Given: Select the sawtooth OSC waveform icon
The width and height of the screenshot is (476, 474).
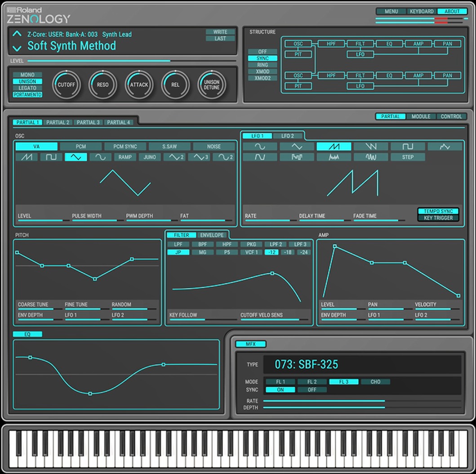Looking at the screenshot, I should point(27,157).
